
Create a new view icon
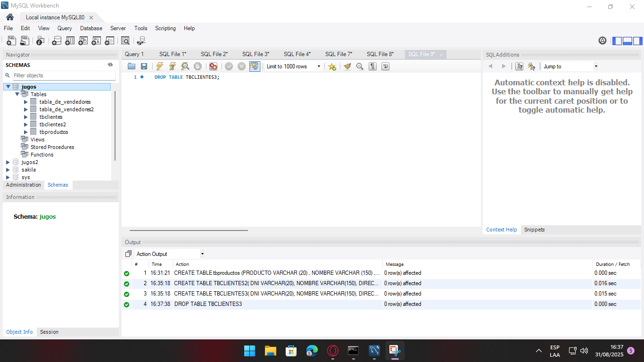[83, 41]
